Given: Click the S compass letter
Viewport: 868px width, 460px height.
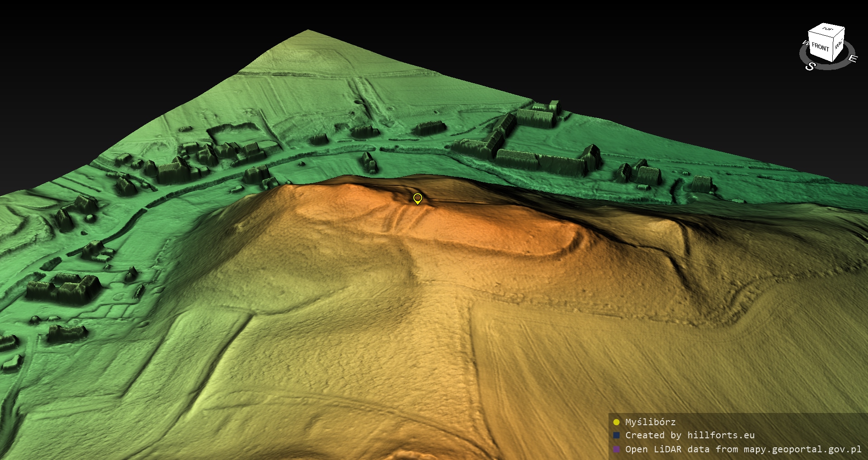Looking at the screenshot, I should [x=810, y=66].
